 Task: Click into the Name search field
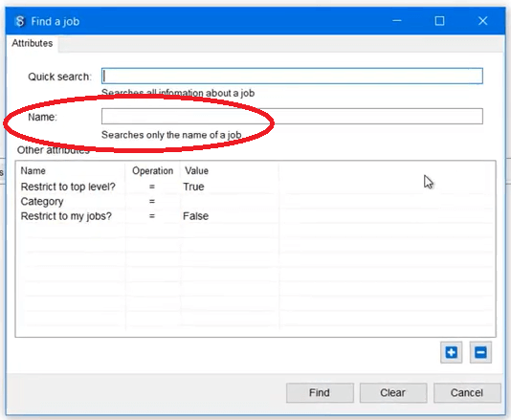292,117
